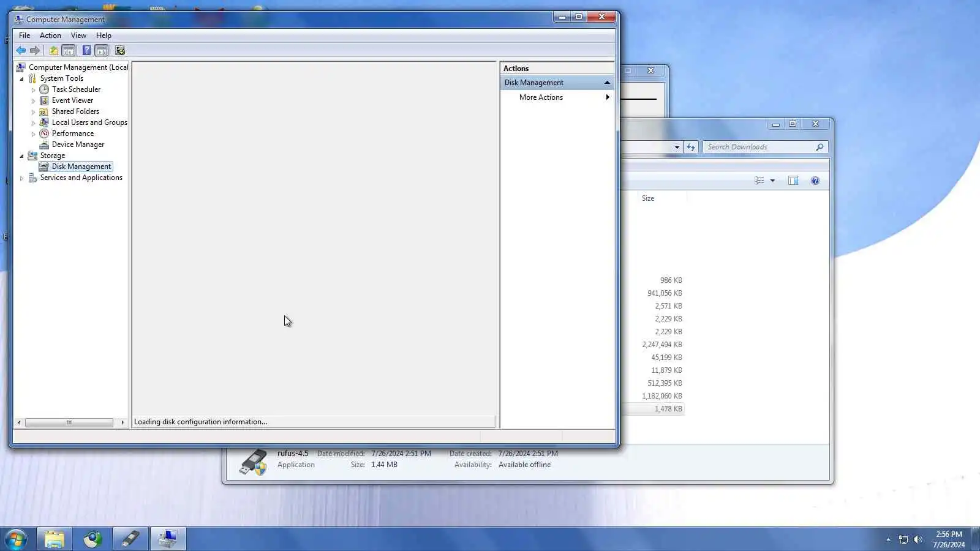Click tree pane scroll right arrow
980x551 pixels.
[123, 422]
